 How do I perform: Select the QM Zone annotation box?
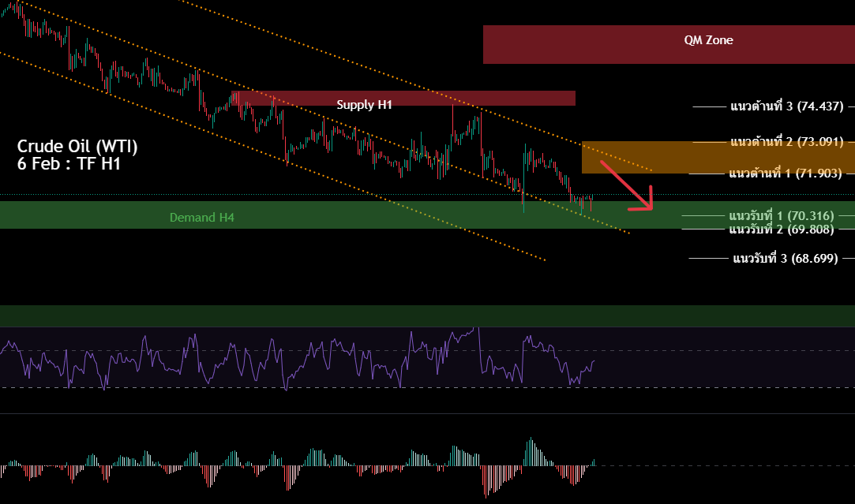pos(708,40)
